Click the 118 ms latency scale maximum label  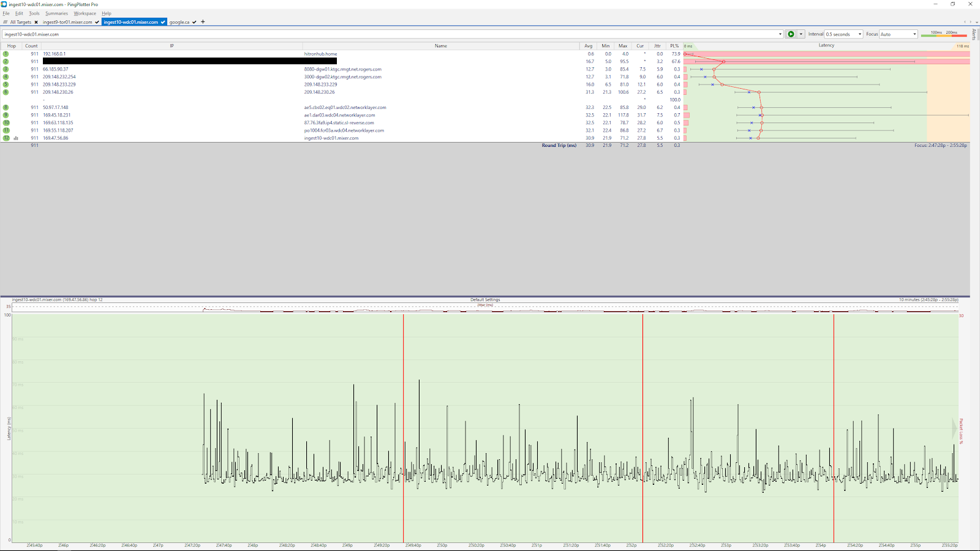963,46
